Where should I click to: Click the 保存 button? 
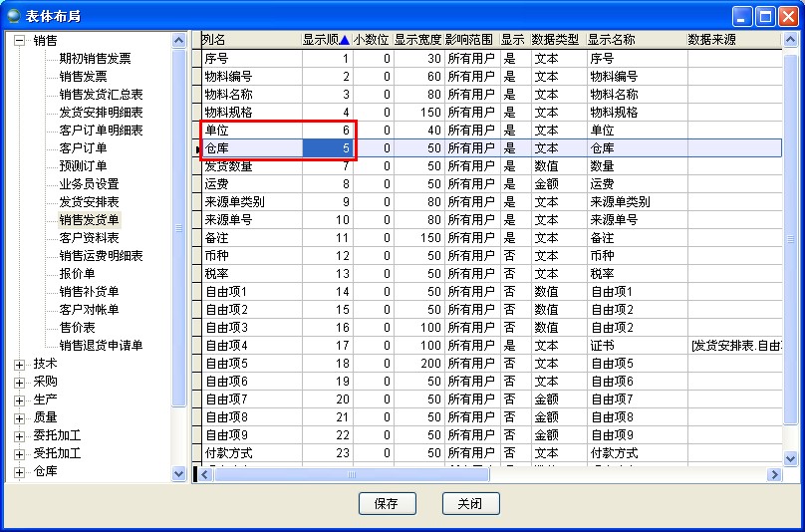tap(387, 504)
